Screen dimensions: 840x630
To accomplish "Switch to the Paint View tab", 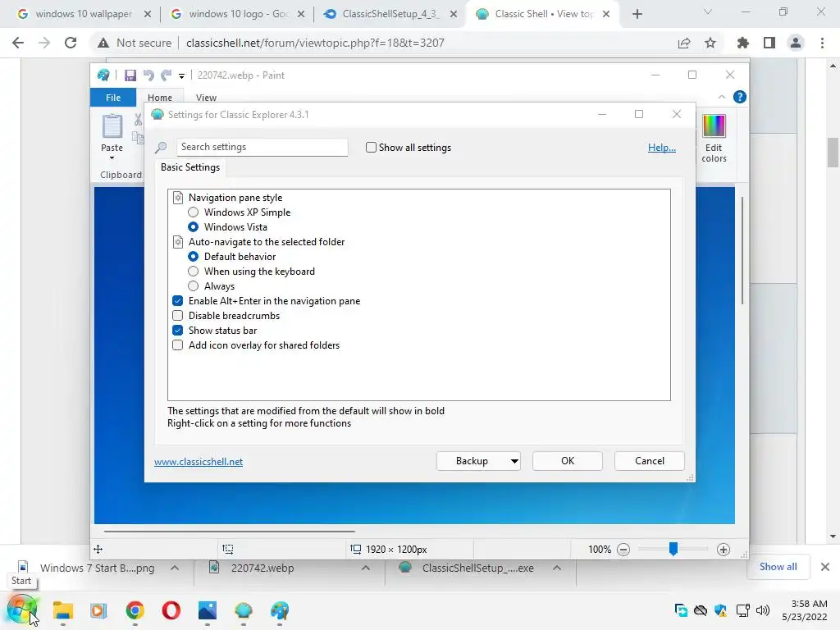I will [x=206, y=98].
